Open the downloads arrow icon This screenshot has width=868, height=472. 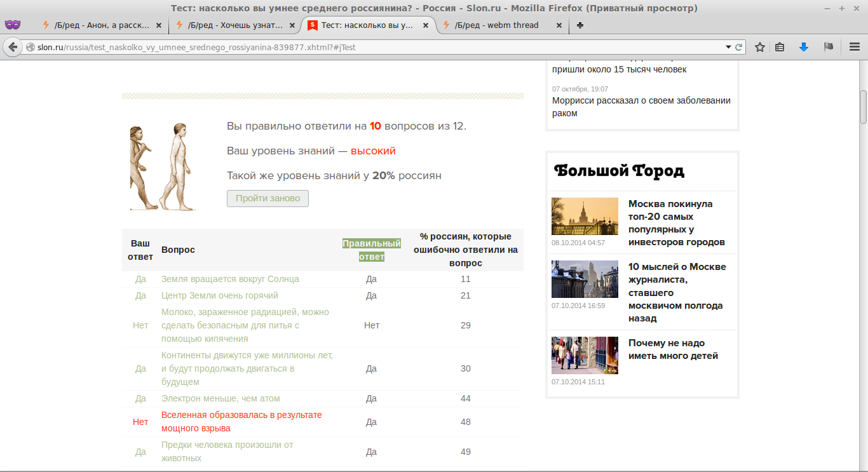tap(804, 47)
